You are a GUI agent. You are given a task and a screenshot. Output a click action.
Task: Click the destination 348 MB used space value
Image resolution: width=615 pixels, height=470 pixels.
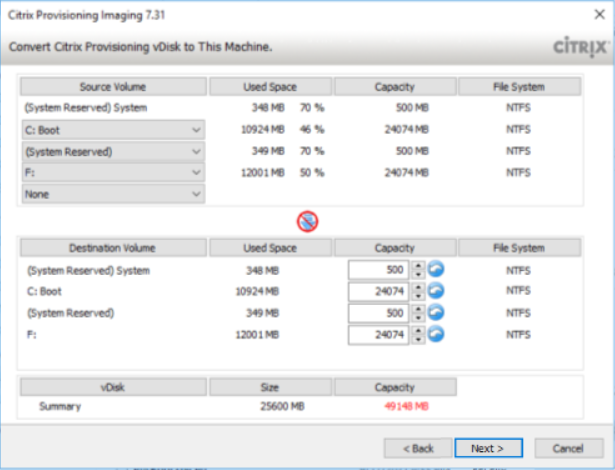tap(262, 270)
